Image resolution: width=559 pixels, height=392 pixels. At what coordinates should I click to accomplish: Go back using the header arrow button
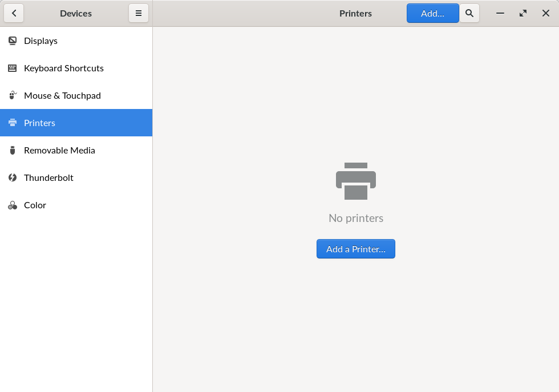(14, 13)
